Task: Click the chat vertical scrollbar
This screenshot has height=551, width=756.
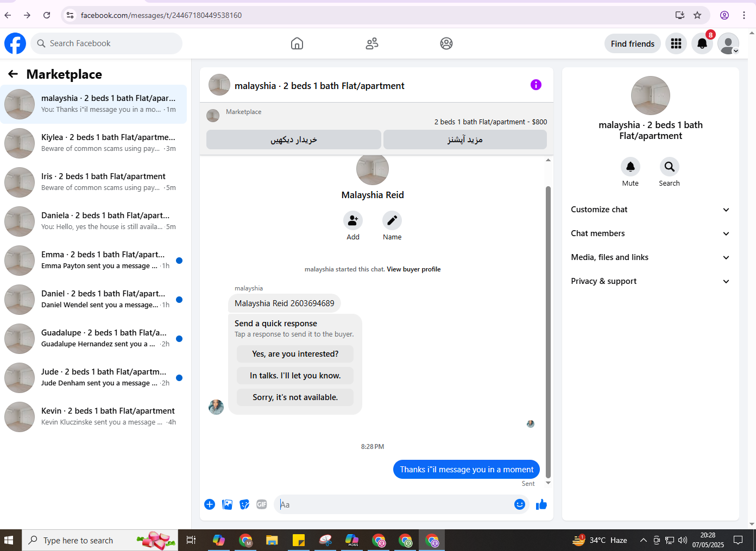Action: (548, 332)
